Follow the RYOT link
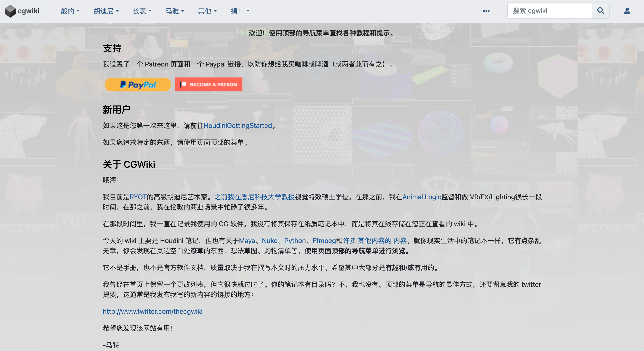The height and width of the screenshot is (351, 644). [x=138, y=197]
